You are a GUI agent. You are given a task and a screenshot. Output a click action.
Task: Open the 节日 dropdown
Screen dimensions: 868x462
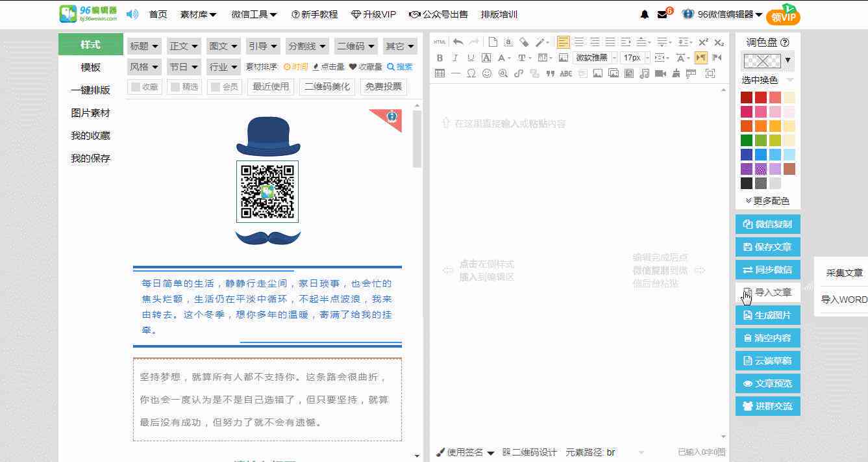point(184,66)
